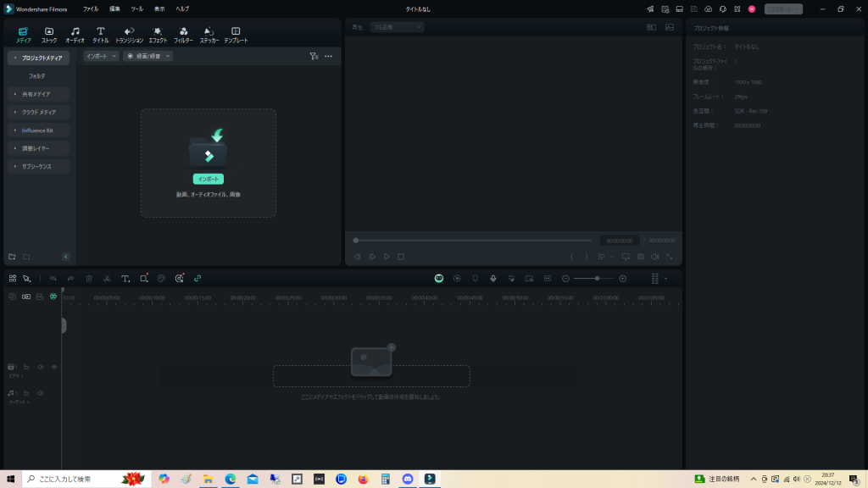Click the voiceover microphone icon
868x488 pixels.
tap(492, 278)
